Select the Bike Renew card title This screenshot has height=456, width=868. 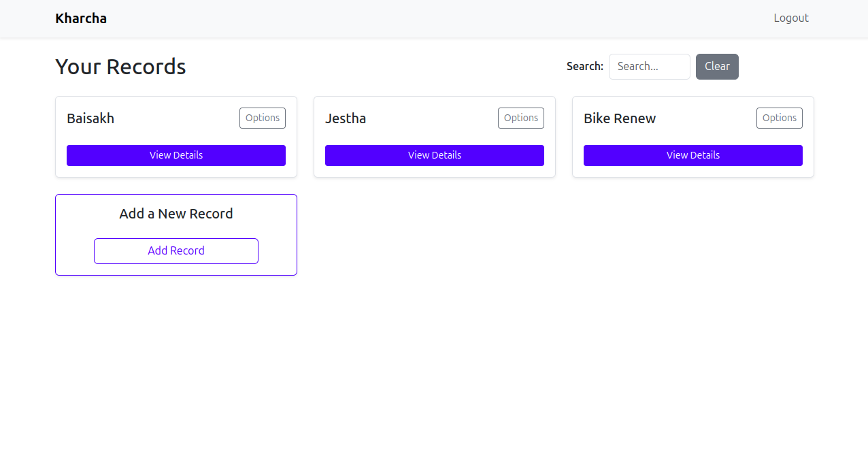click(620, 118)
